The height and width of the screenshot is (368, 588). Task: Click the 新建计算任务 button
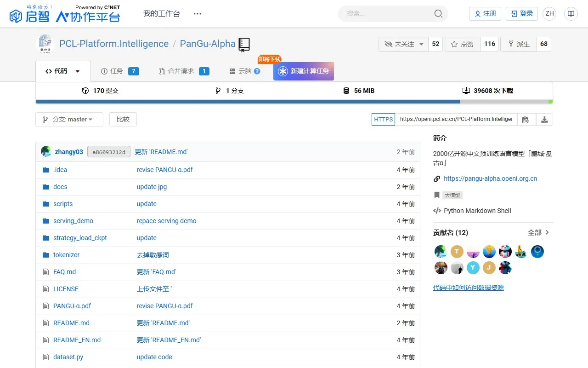click(303, 71)
